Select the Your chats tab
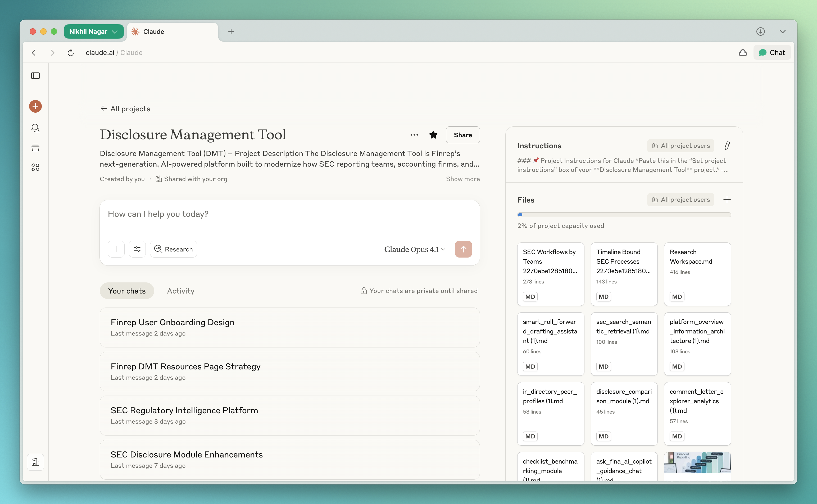This screenshot has width=817, height=504. point(127,291)
